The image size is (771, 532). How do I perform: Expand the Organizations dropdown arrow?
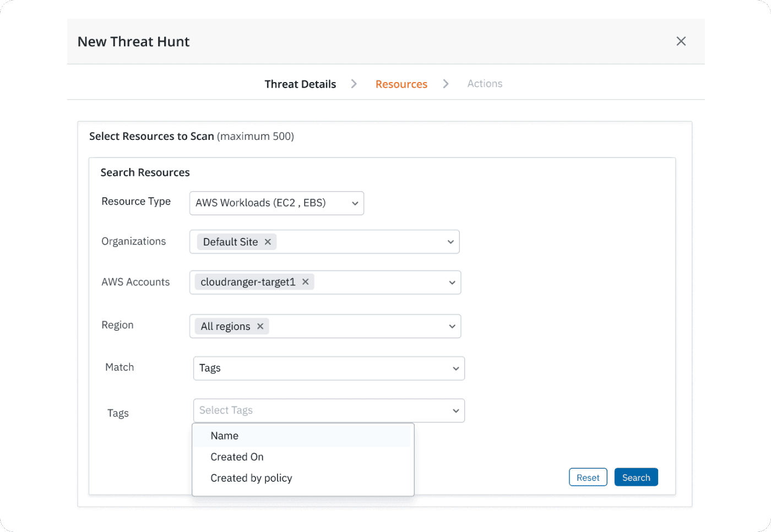[450, 242]
